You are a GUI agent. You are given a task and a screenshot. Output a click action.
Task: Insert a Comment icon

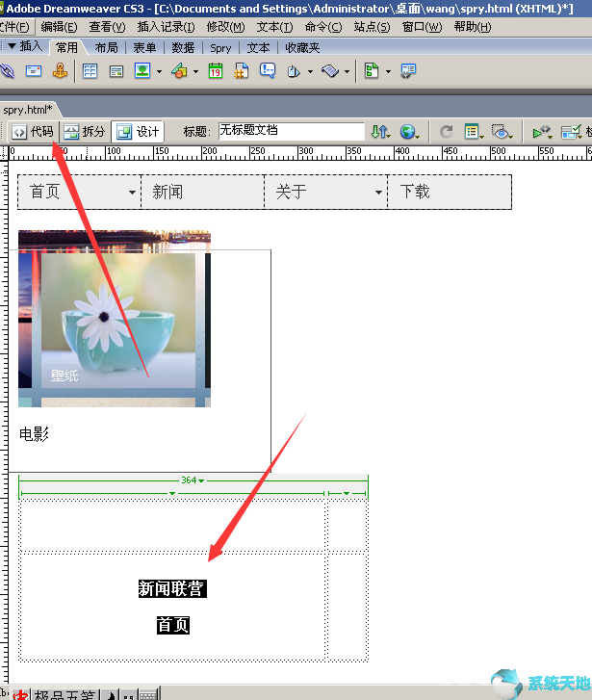tap(268, 71)
